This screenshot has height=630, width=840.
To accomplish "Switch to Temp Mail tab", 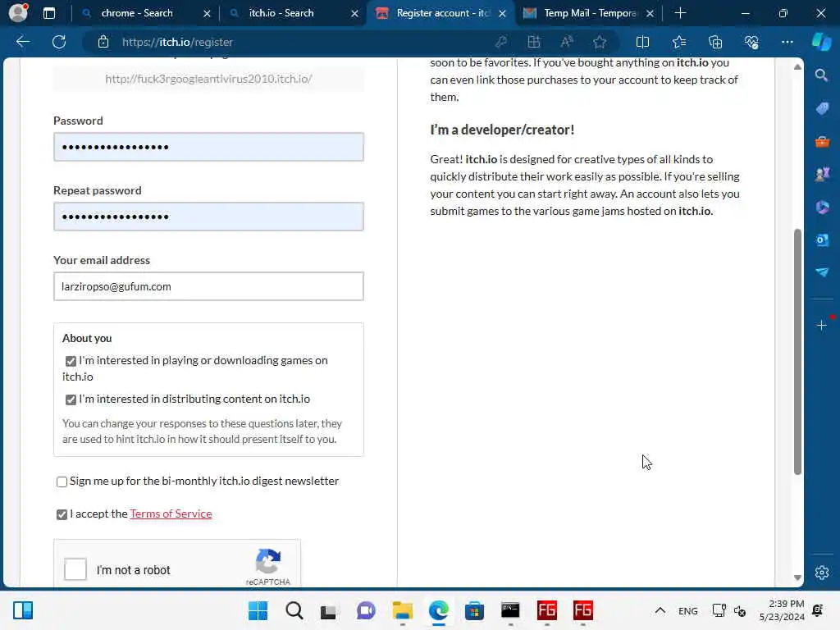I will pos(589,13).
